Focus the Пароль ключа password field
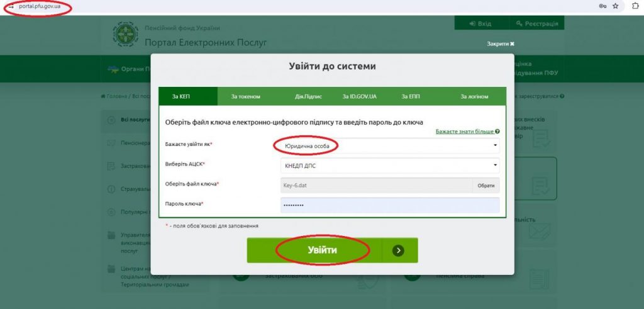The image size is (644, 309). click(x=389, y=205)
